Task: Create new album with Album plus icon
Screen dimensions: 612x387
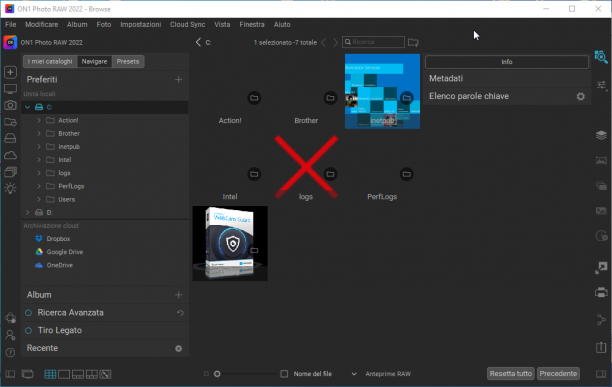Action: coord(178,295)
